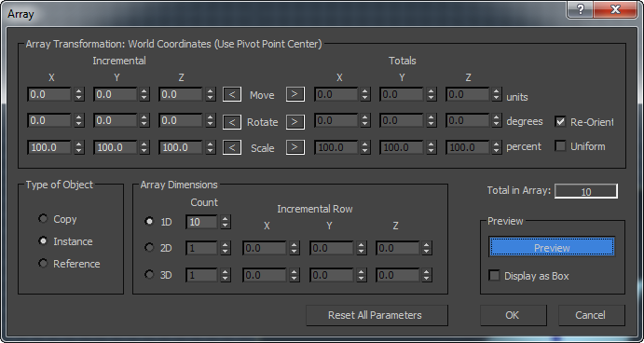The image size is (644, 343).
Task: Click the 3D Incremental Row Z field
Action: (398, 275)
